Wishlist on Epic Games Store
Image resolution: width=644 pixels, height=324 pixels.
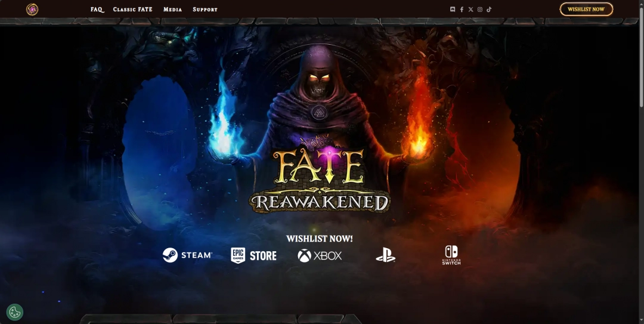coord(253,255)
